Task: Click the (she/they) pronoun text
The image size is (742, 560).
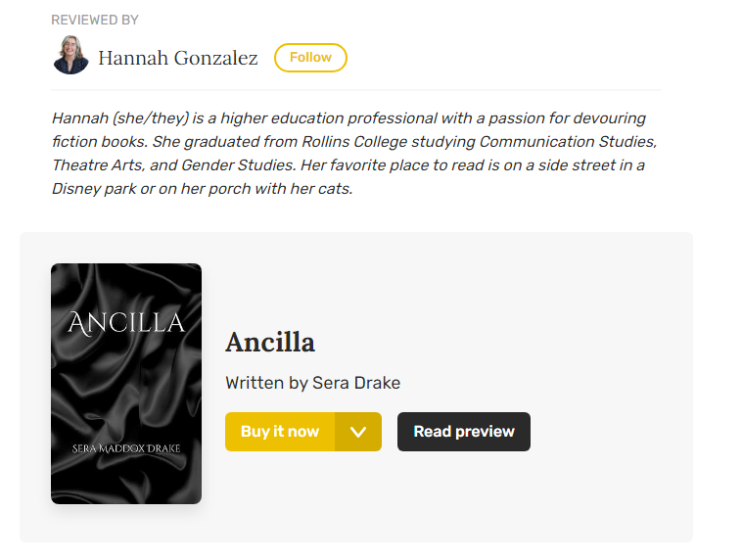Action: click(151, 118)
